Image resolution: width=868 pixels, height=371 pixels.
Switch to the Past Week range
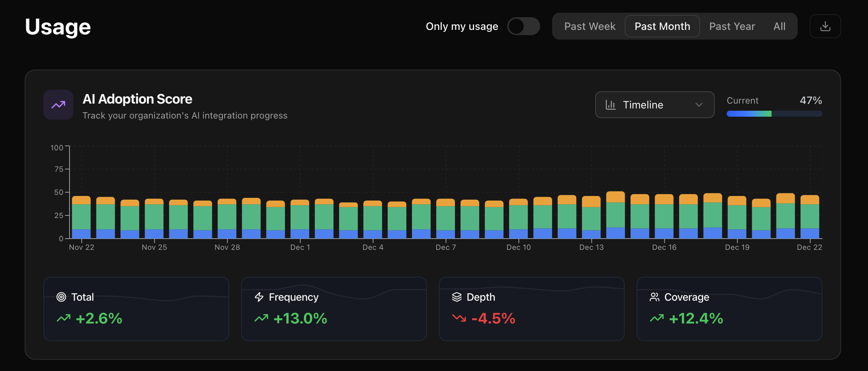[590, 26]
